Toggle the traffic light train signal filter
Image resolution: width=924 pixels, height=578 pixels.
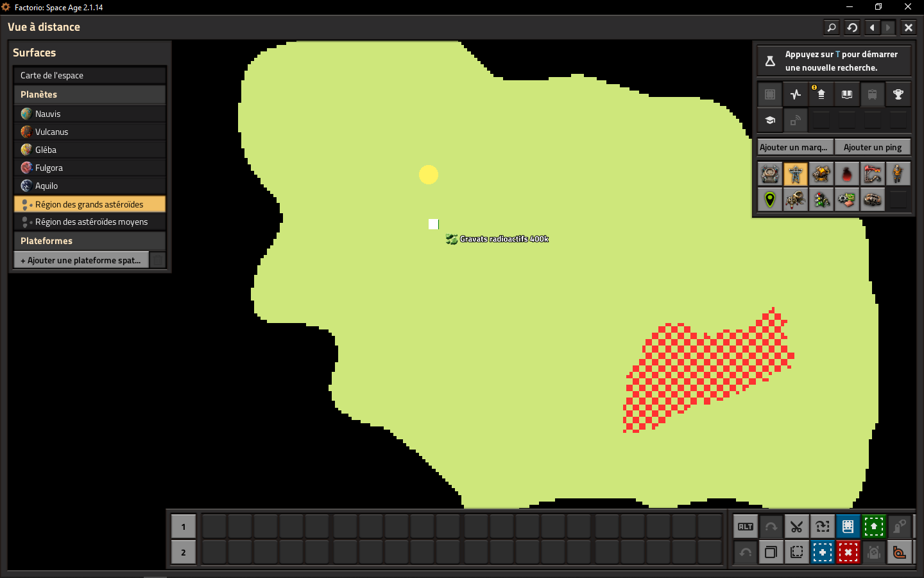point(821,200)
